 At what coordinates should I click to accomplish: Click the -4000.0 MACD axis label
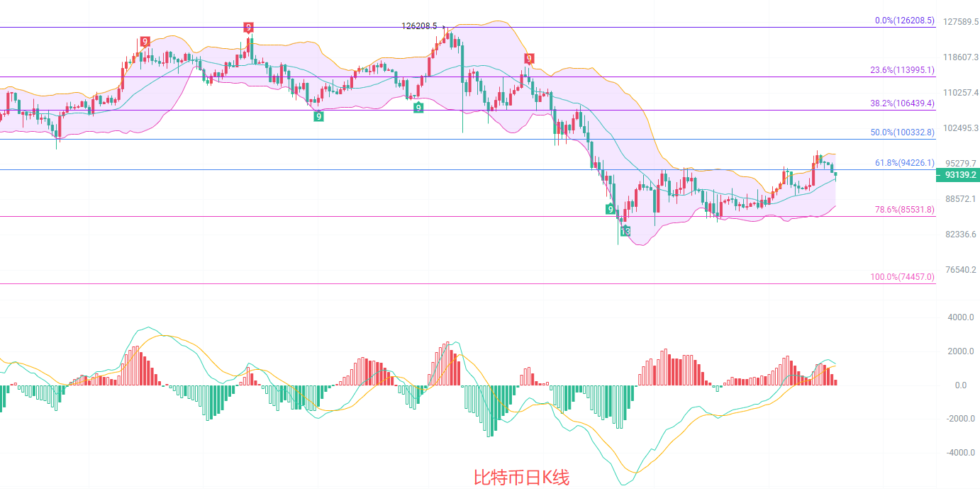tap(961, 453)
